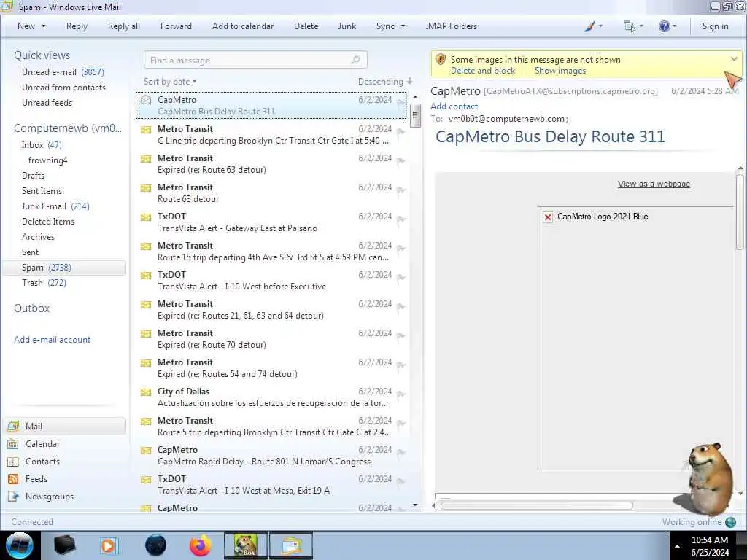Click Reply all in the toolbar
The image size is (747, 560).
(x=124, y=27)
